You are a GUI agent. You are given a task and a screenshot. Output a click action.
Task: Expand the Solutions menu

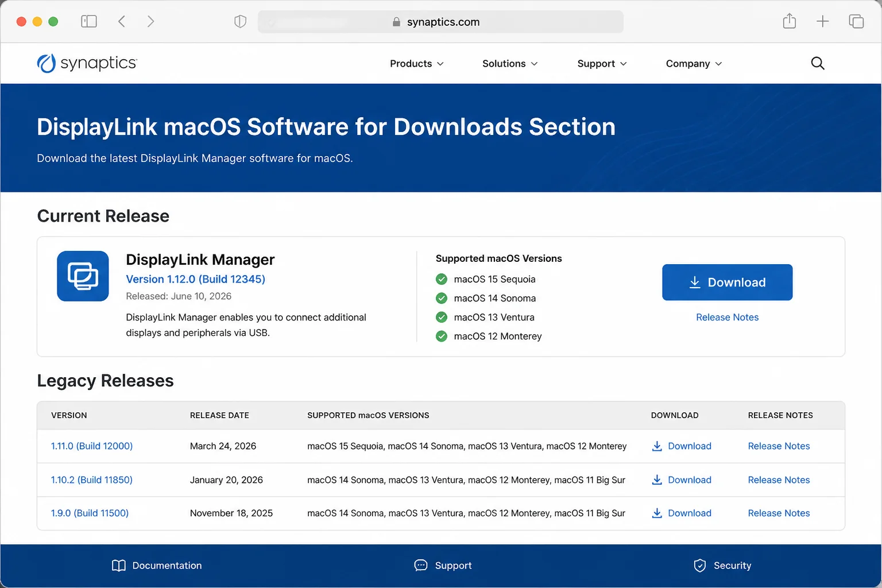coord(510,64)
